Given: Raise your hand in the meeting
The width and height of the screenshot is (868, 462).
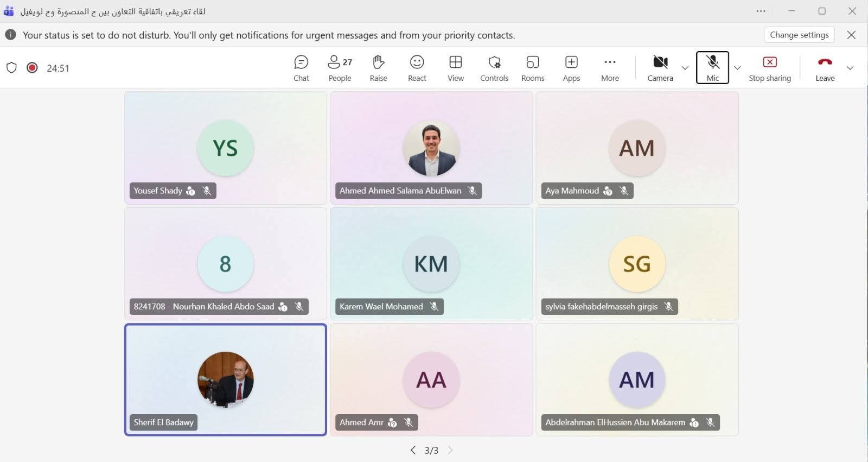Looking at the screenshot, I should [378, 68].
